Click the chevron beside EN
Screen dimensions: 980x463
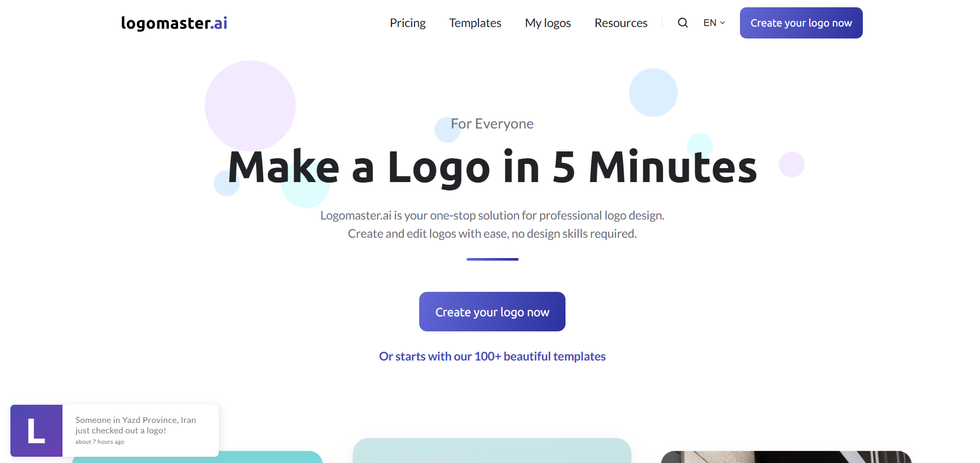(x=723, y=23)
